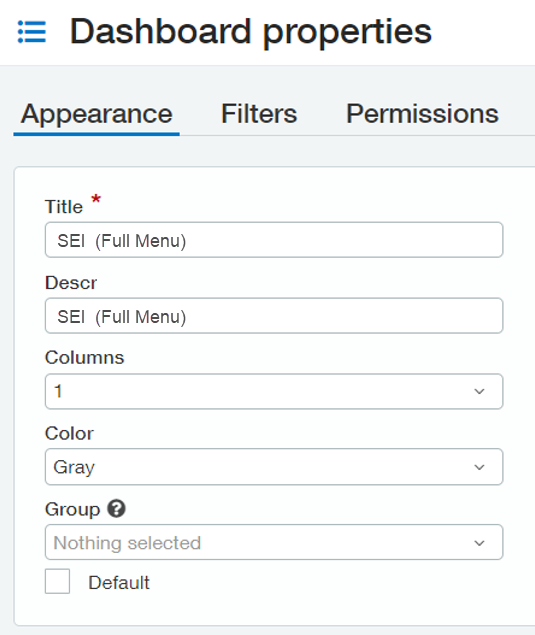Click into the Descr input field

[x=274, y=316]
